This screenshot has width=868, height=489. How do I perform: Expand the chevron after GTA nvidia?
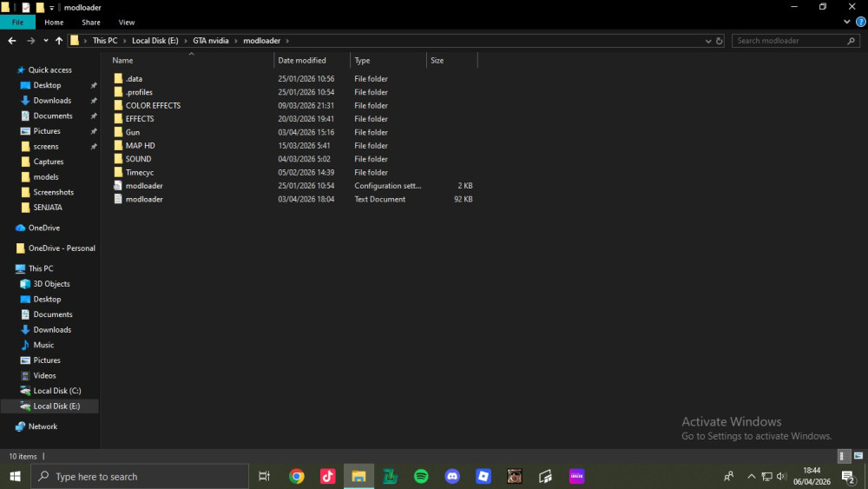point(236,41)
